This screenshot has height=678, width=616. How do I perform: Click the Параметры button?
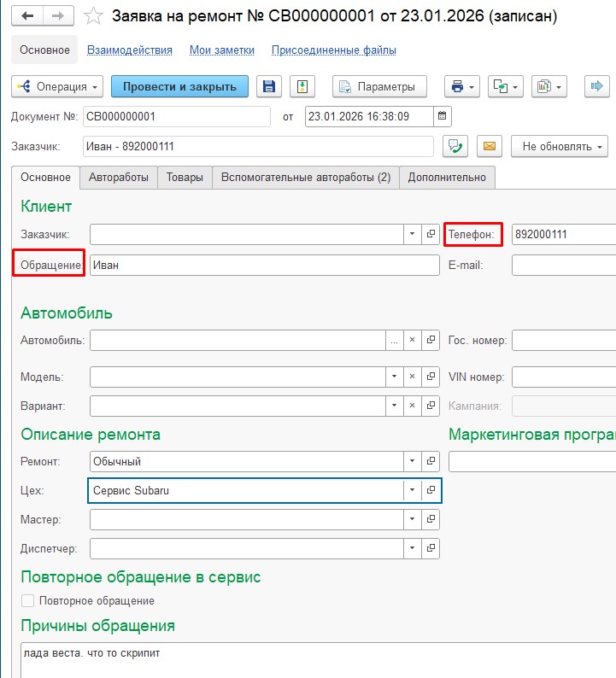379,86
